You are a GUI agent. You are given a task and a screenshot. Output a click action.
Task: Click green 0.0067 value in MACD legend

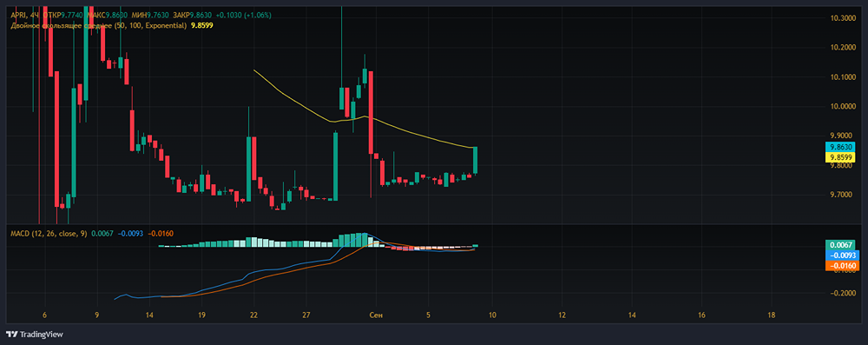pos(102,234)
